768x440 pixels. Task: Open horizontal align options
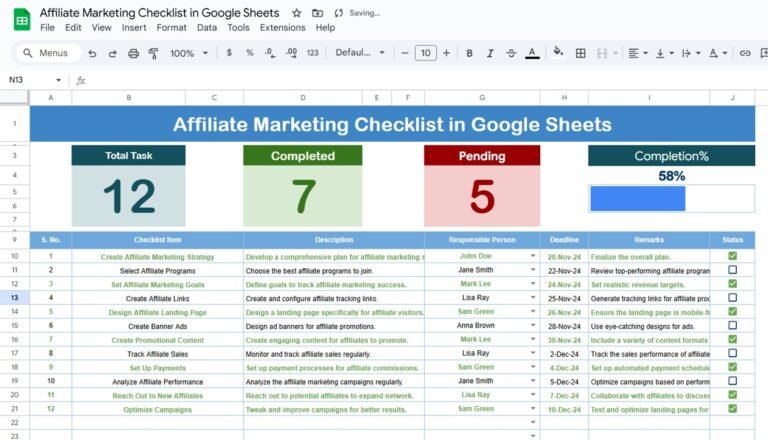pyautogui.click(x=637, y=53)
